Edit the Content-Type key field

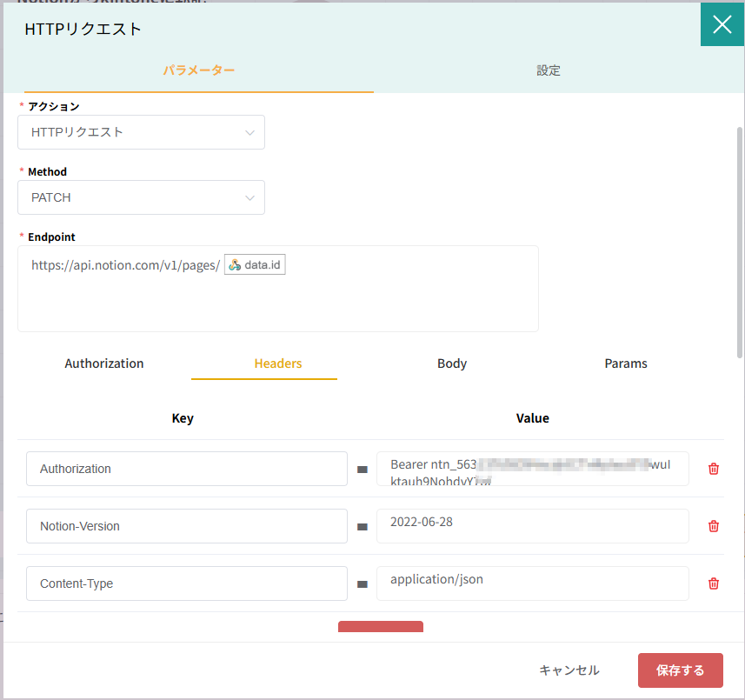(x=187, y=583)
